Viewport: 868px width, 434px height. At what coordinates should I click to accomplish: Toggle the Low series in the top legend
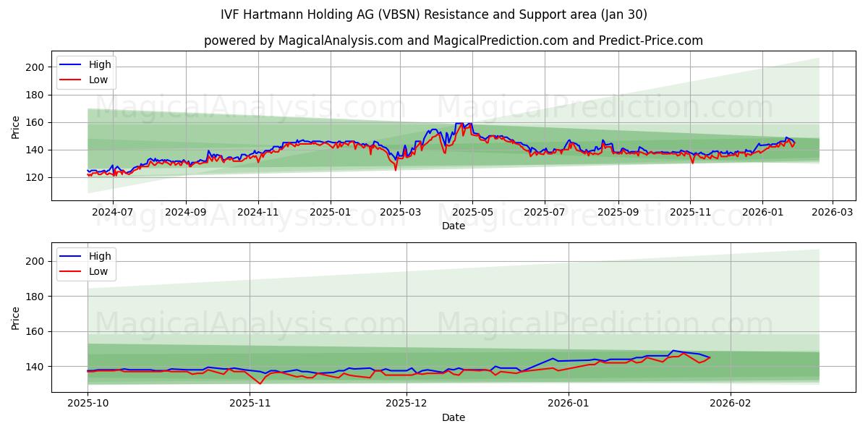pyautogui.click(x=100, y=79)
